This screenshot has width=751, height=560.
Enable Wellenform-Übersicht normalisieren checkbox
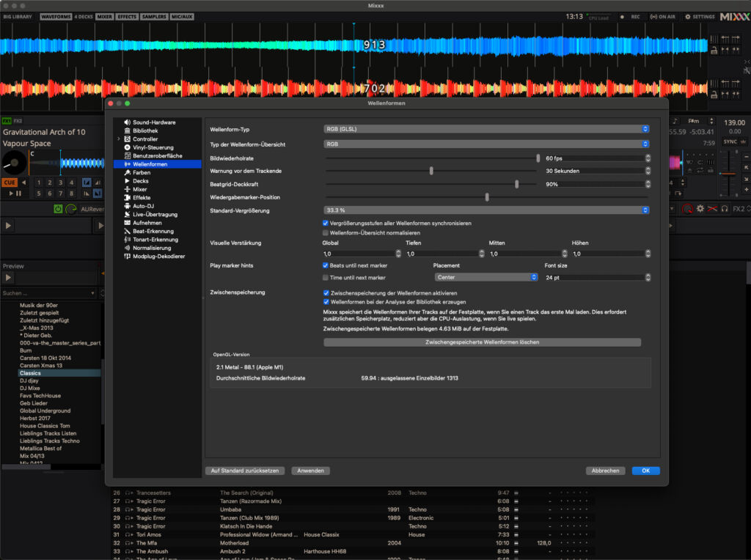click(x=326, y=232)
